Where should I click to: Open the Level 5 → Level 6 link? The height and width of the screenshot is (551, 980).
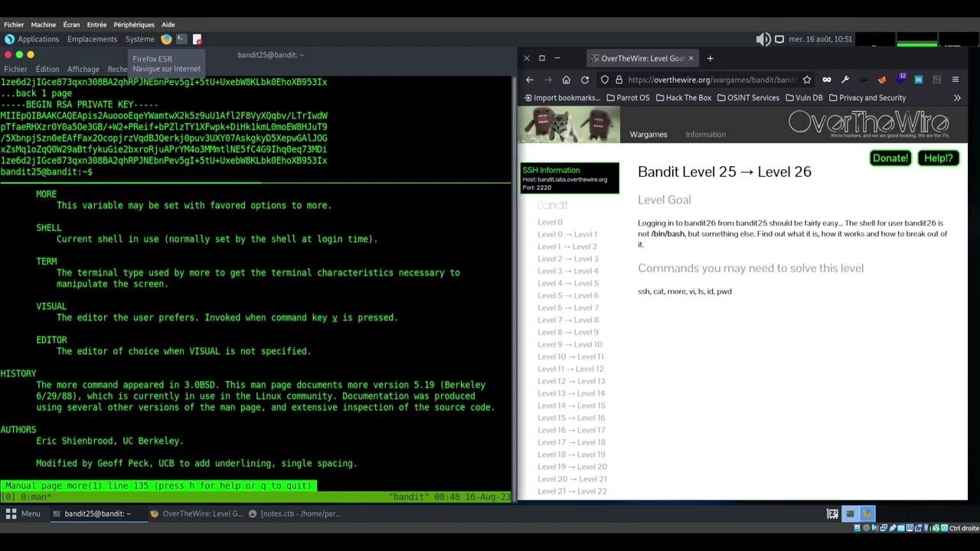(x=568, y=295)
